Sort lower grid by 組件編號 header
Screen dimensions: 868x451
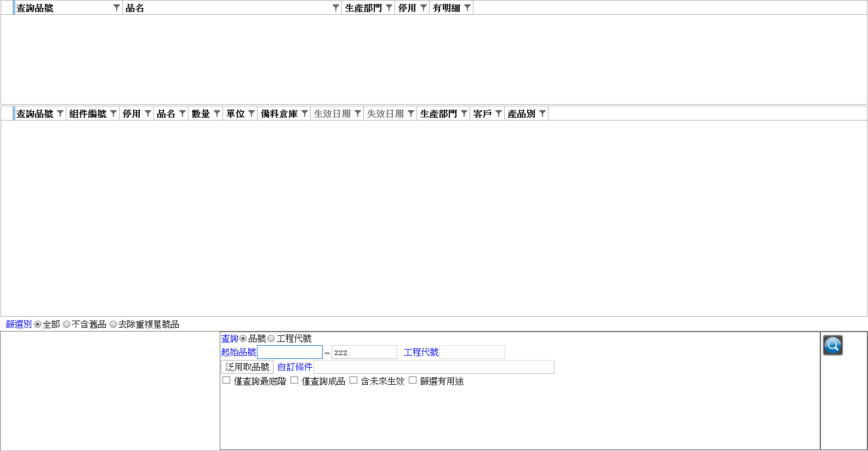[x=88, y=114]
